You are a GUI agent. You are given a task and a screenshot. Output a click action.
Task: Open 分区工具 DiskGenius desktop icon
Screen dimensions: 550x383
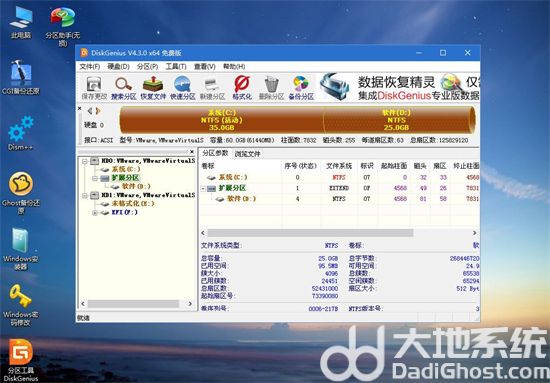click(x=21, y=360)
